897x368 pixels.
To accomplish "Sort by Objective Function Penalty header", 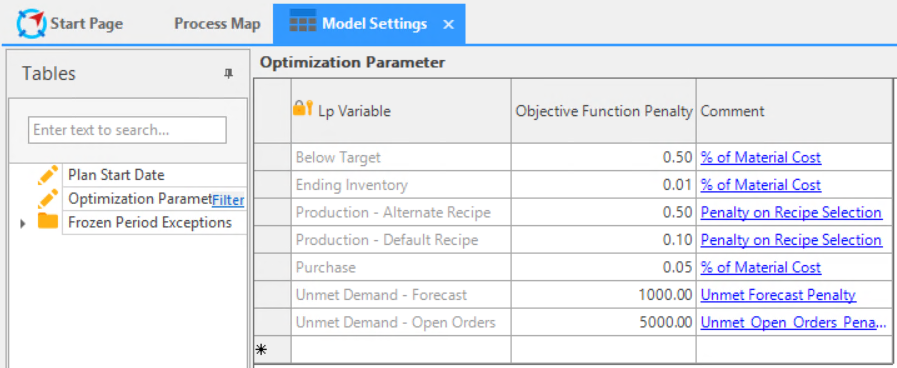I will coord(604,111).
